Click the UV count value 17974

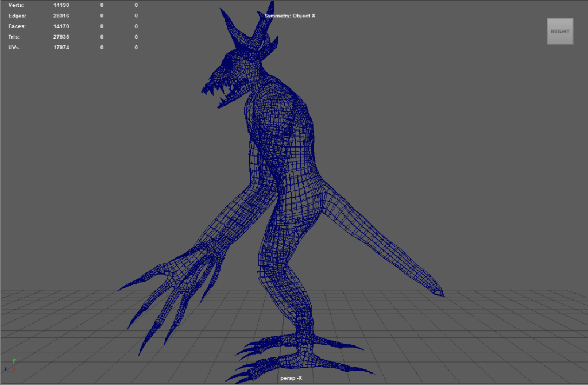point(61,48)
